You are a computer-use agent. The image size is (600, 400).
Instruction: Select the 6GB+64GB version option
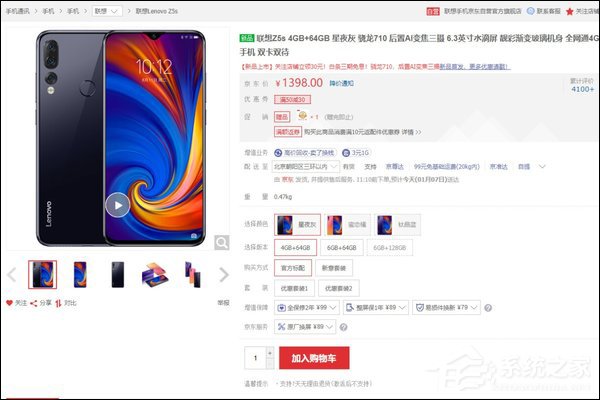[341, 248]
